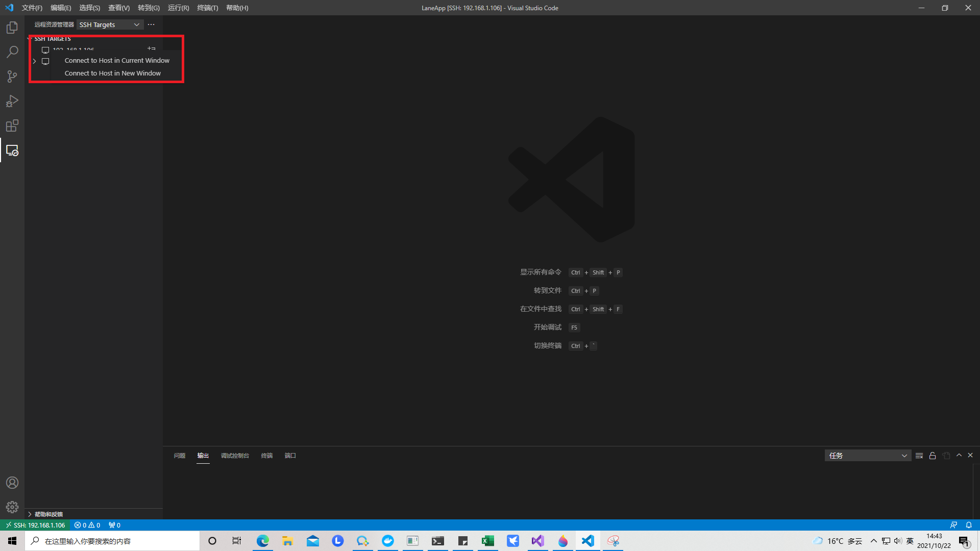Close the bottom output panel

[x=970, y=455]
